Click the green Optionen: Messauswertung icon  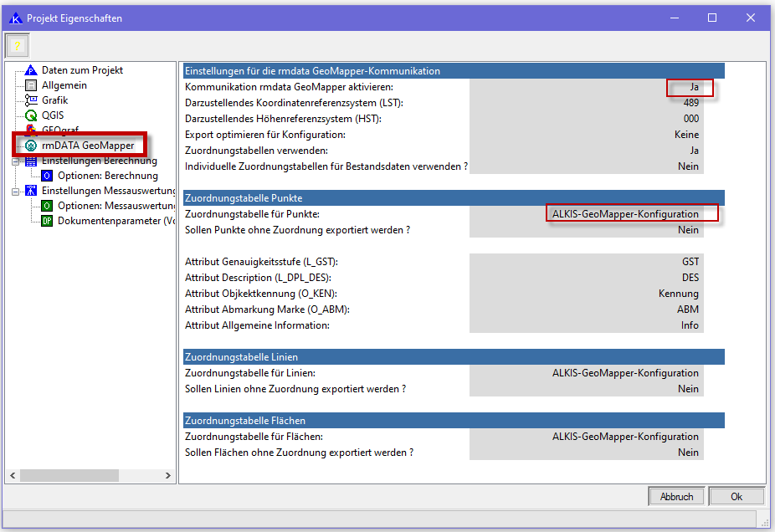click(47, 206)
